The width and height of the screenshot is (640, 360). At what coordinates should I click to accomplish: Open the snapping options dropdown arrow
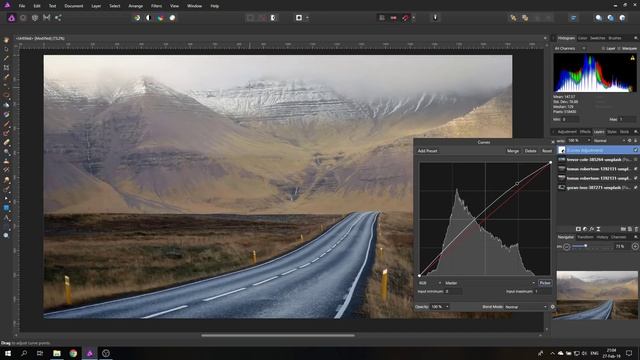coord(413,18)
